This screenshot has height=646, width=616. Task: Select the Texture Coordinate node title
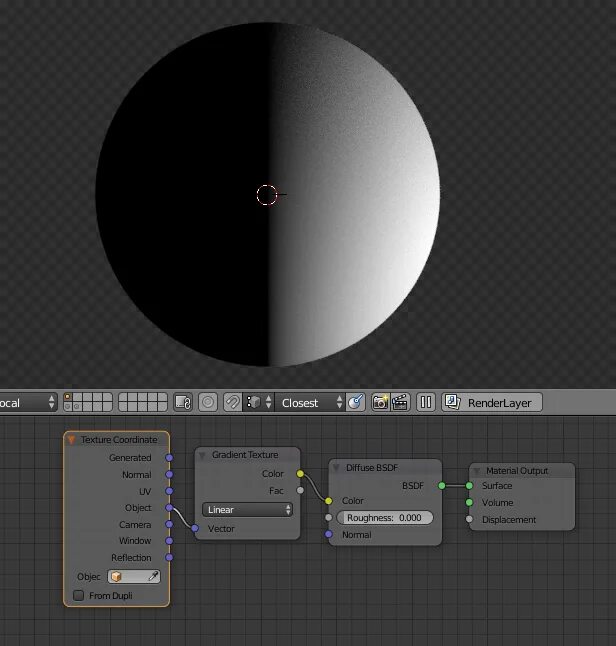click(x=119, y=440)
